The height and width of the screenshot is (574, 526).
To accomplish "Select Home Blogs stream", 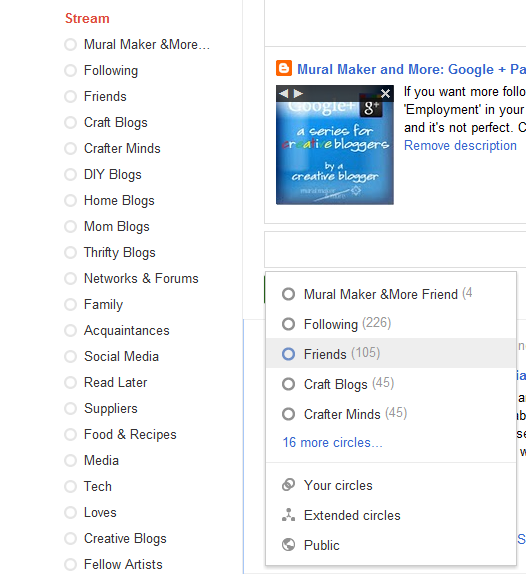I will 109,200.
